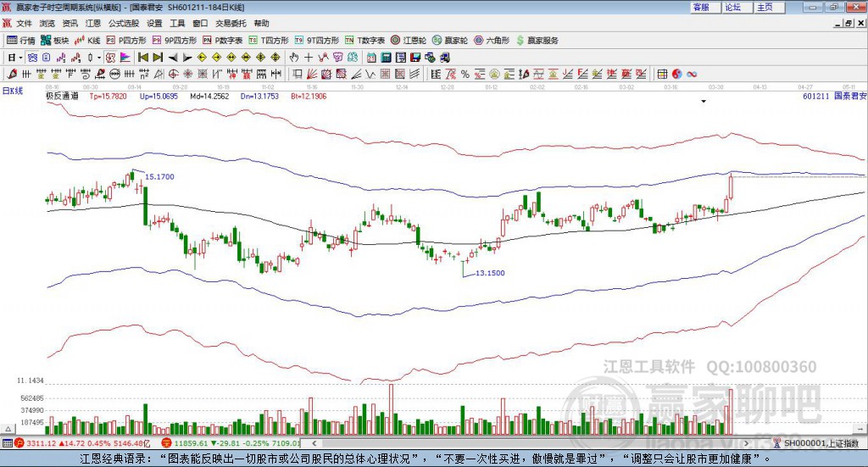
Task: Step chart left with black arrow
Action: click(x=173, y=58)
